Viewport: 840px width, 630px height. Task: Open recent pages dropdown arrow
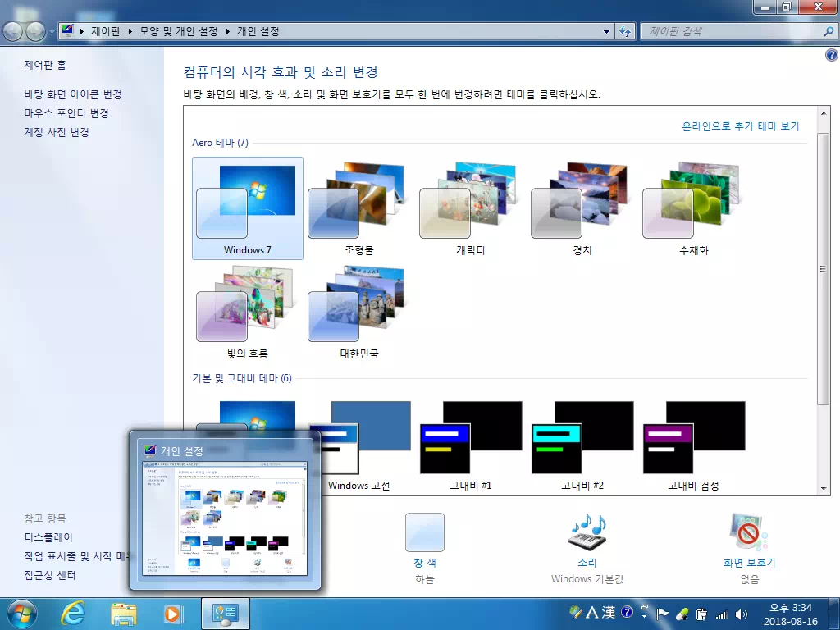click(x=52, y=32)
